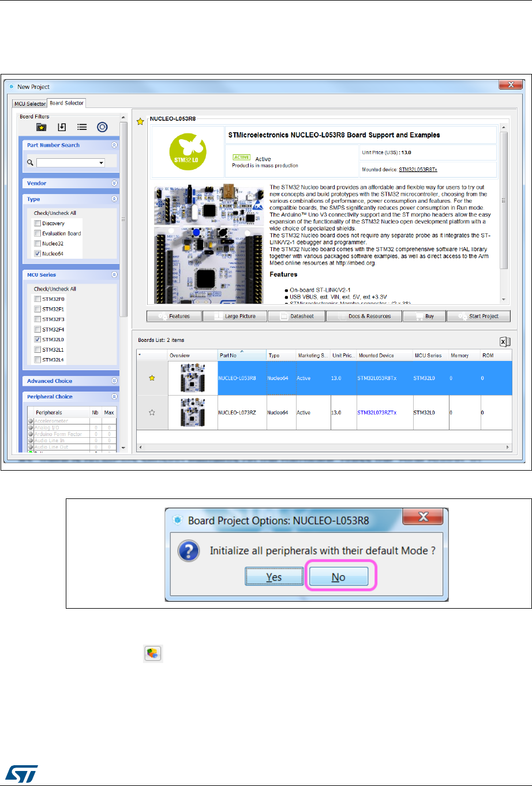Switch to the MCU Selector tab
The width and height of the screenshot is (532, 786).
[30, 104]
